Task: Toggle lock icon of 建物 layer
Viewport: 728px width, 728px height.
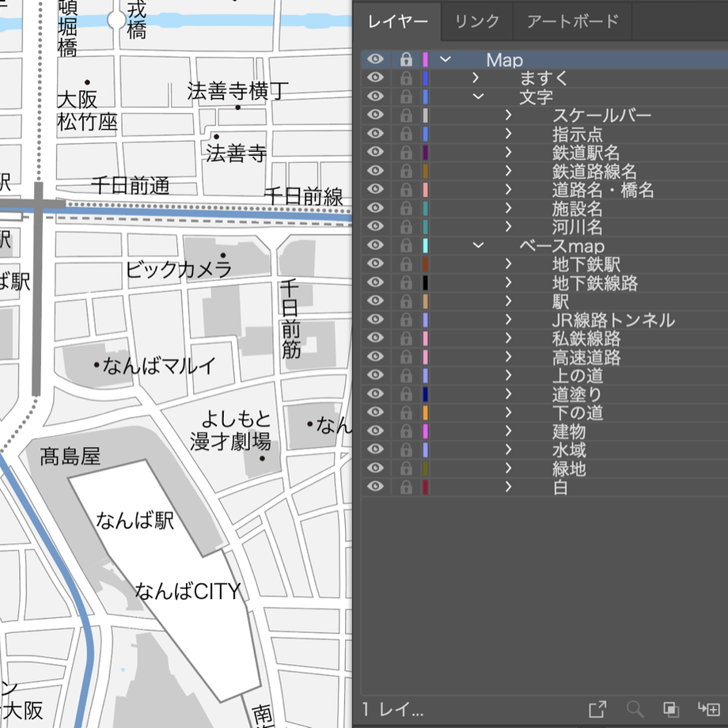Action: click(x=406, y=430)
